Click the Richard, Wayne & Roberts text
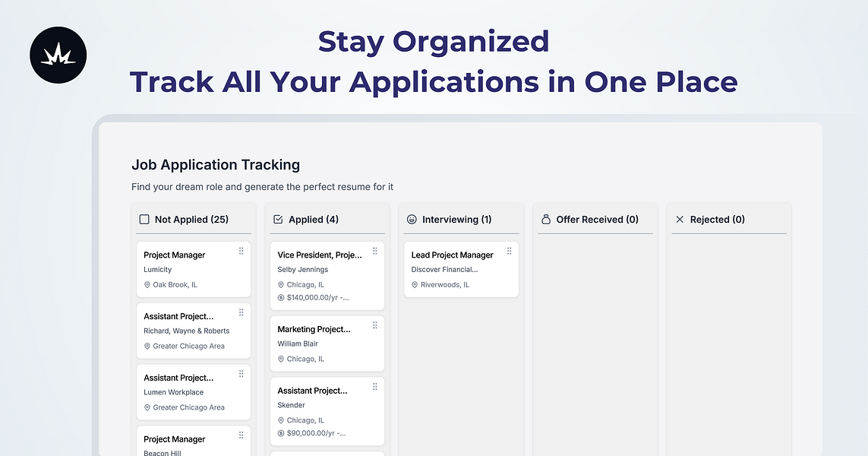Image resolution: width=868 pixels, height=456 pixels. coord(187,331)
